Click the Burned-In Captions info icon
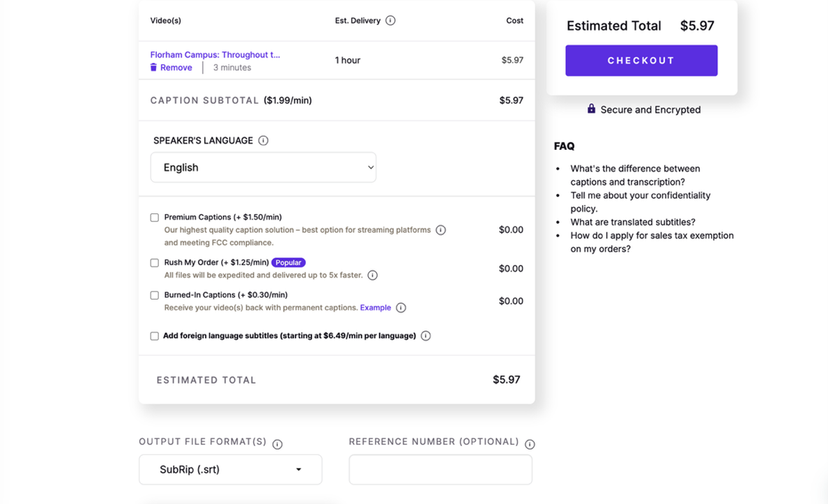This screenshot has height=504, width=828. point(401,307)
